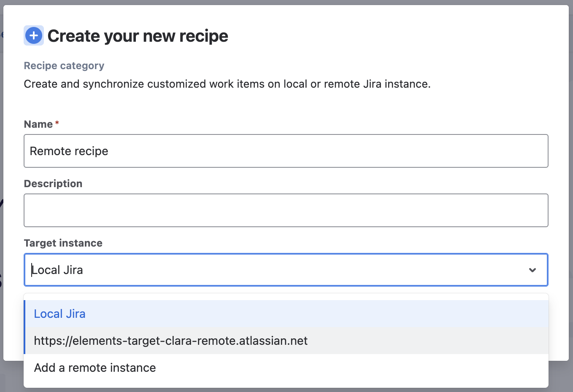The height and width of the screenshot is (392, 573).
Task: Click the Name field containing Remote recipe
Action: coord(286,151)
